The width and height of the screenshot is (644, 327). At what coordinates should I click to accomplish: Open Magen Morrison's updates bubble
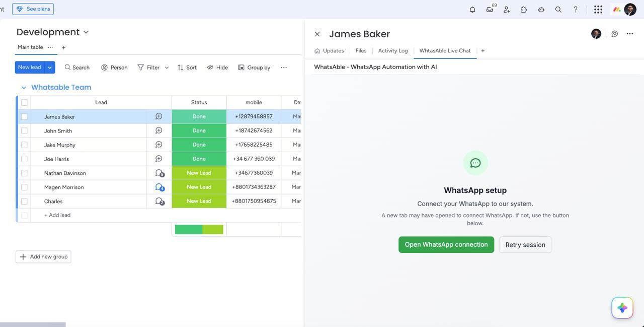tap(159, 187)
